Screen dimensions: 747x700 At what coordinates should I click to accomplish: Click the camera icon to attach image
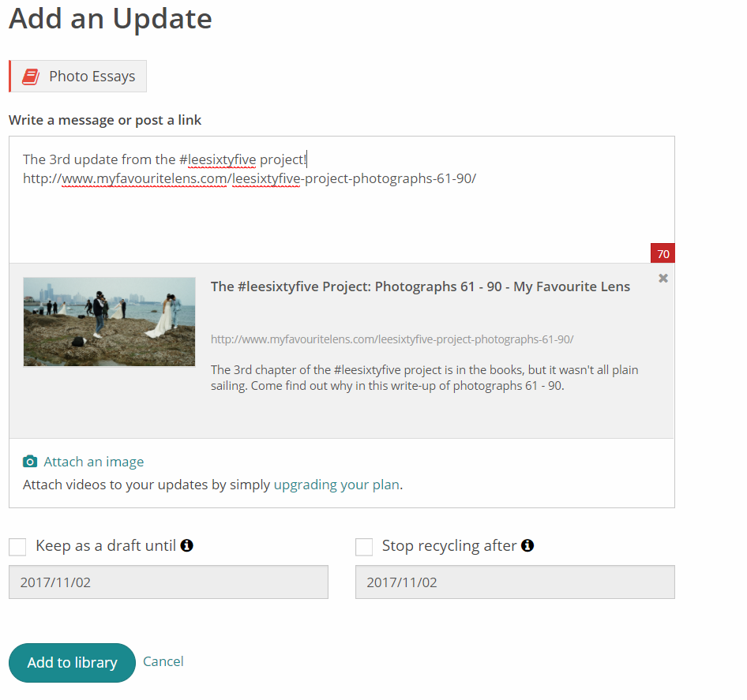click(x=30, y=462)
